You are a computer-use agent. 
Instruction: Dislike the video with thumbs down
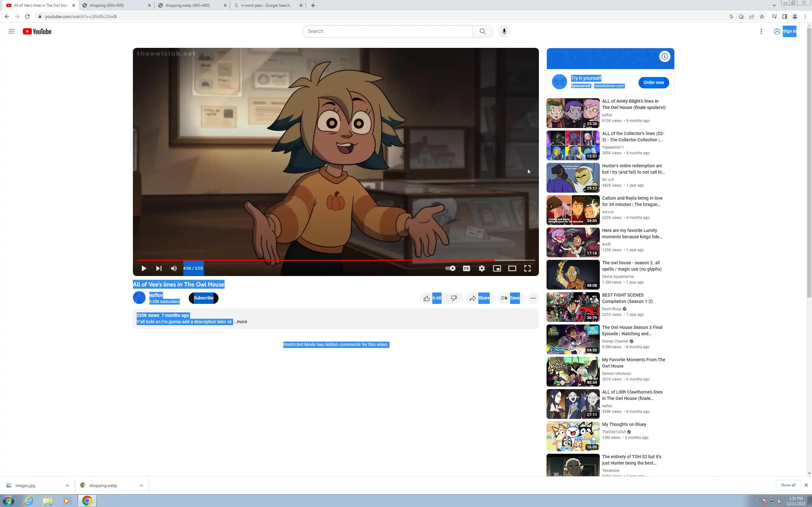pos(454,298)
